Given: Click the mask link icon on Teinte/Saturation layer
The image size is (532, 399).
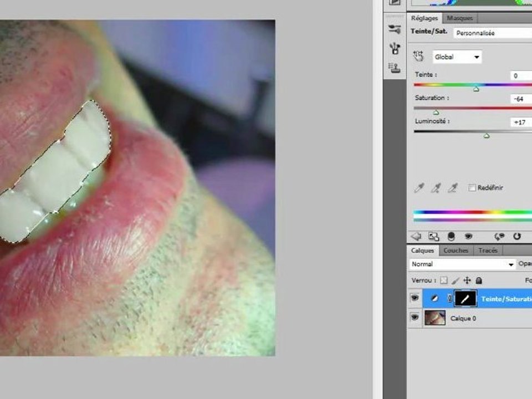Looking at the screenshot, I should point(449,299).
